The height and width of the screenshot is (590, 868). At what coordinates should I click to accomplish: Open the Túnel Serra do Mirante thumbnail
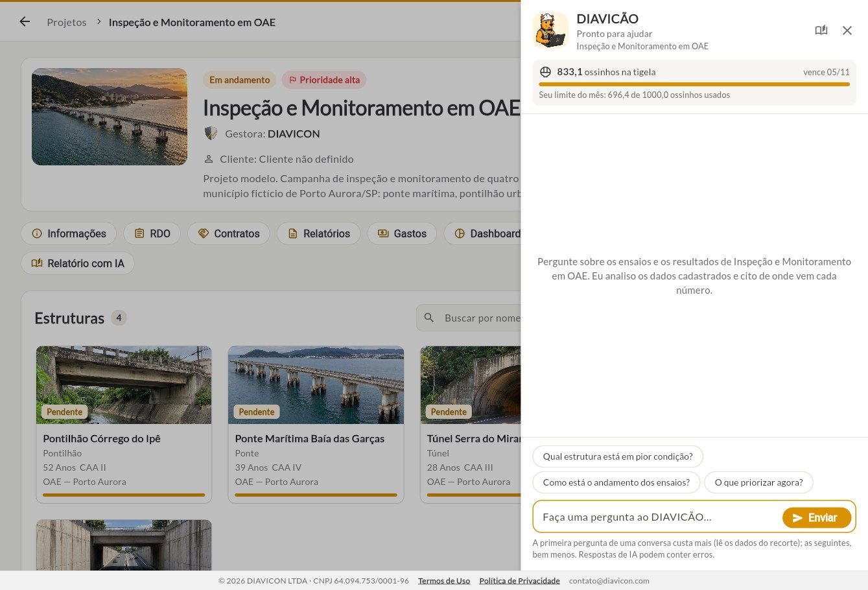click(471, 384)
